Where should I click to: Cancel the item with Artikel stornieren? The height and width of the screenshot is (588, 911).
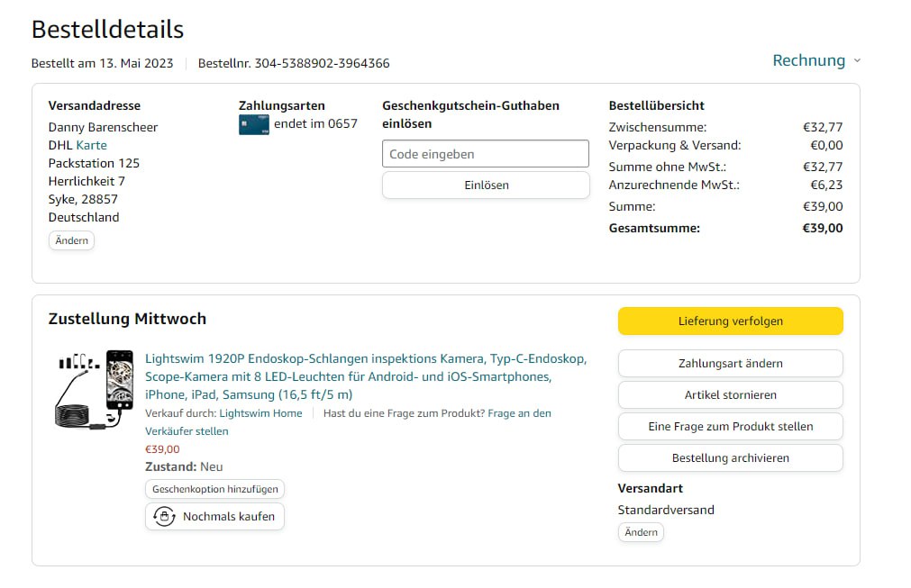tap(730, 395)
